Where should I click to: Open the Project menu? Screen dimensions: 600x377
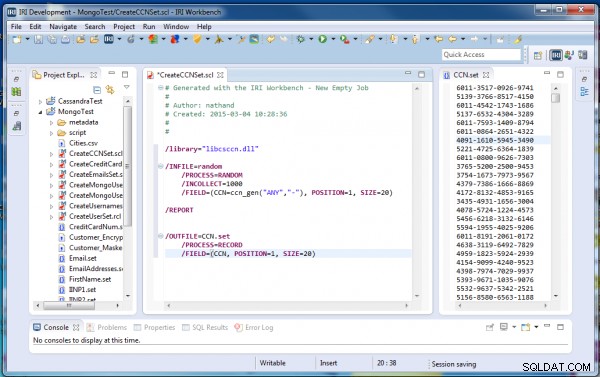pyautogui.click(x=124, y=26)
